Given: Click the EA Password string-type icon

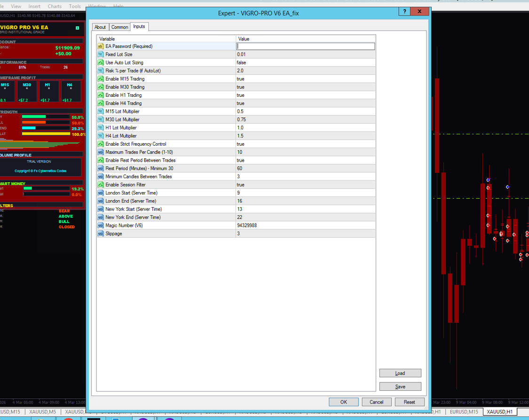Looking at the screenshot, I should 101,47.
